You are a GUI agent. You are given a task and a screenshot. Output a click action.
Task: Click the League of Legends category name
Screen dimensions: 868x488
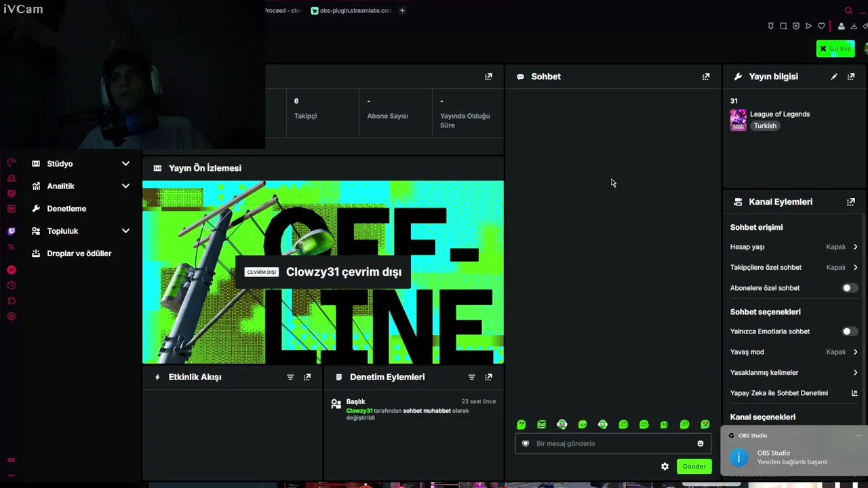[x=780, y=114]
